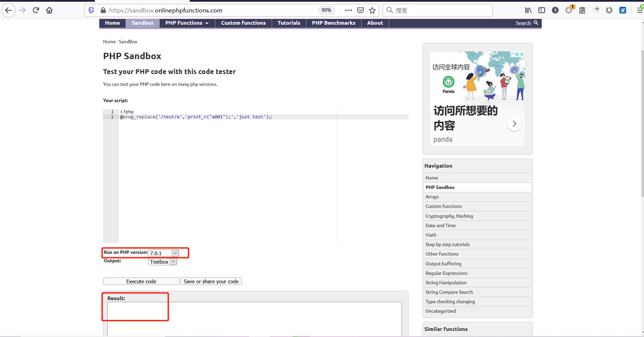Bookmark the page with the star icon

pos(372,10)
